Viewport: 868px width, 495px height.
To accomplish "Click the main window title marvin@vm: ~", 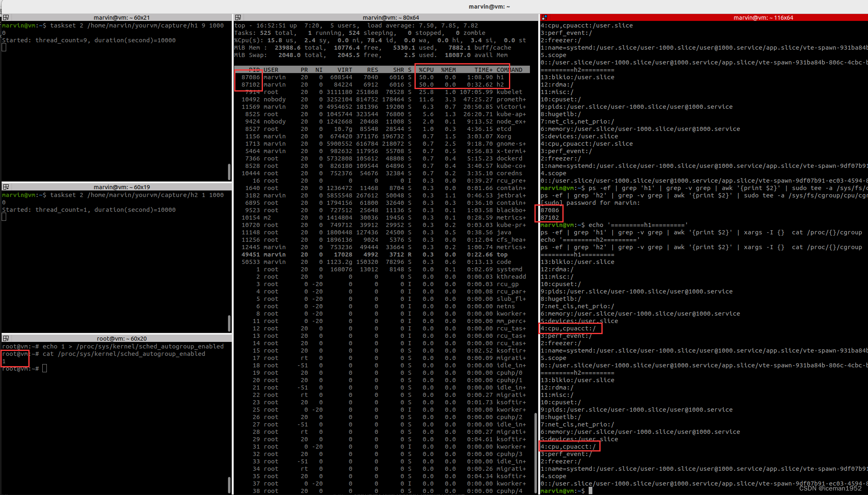I will 489,7.
